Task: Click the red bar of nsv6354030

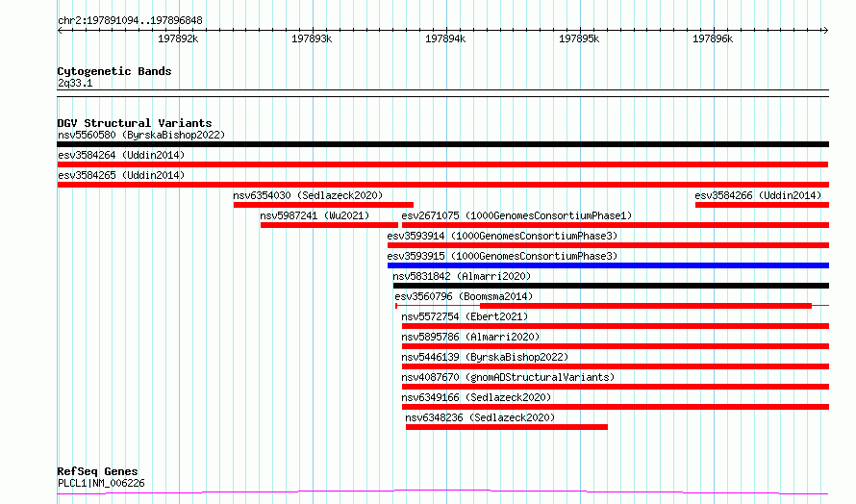Action: tap(323, 205)
